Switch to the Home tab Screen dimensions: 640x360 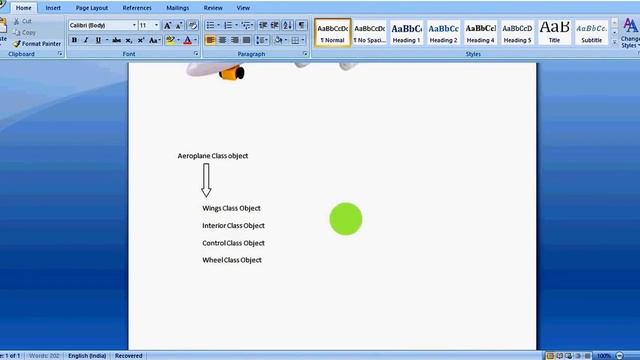click(x=23, y=8)
